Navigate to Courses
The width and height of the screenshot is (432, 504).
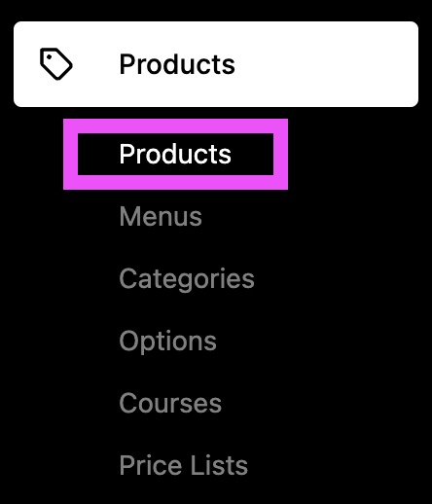tap(170, 403)
